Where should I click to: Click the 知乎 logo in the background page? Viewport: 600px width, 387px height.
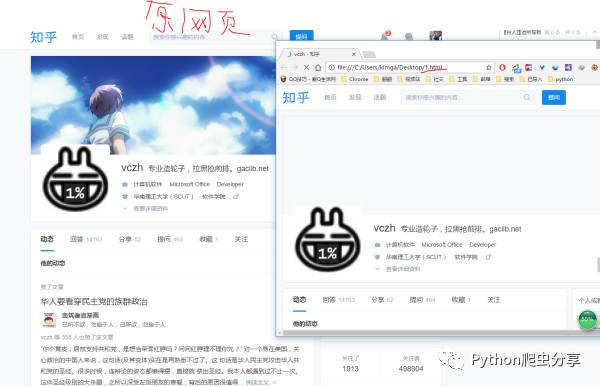tap(43, 37)
